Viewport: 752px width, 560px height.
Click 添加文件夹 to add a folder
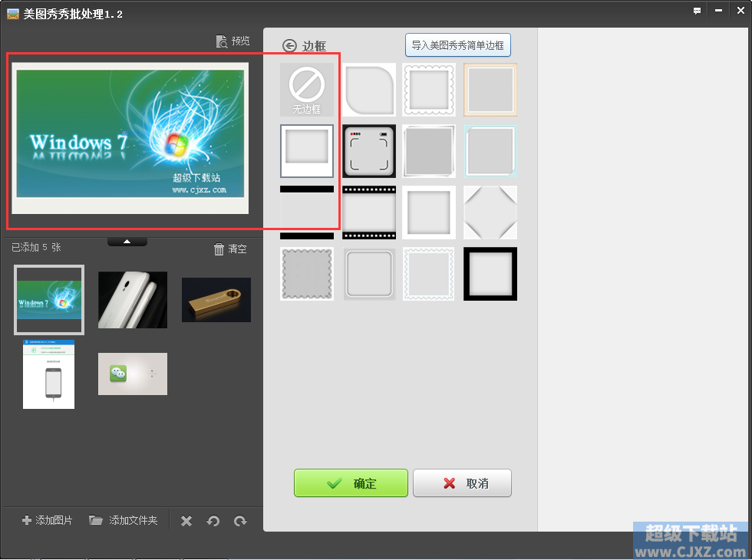(124, 520)
